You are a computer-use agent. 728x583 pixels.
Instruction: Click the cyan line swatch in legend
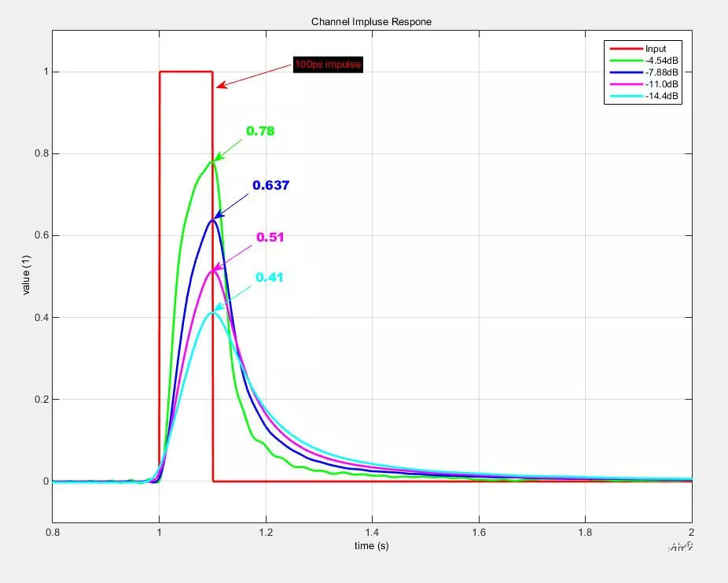click(x=624, y=96)
